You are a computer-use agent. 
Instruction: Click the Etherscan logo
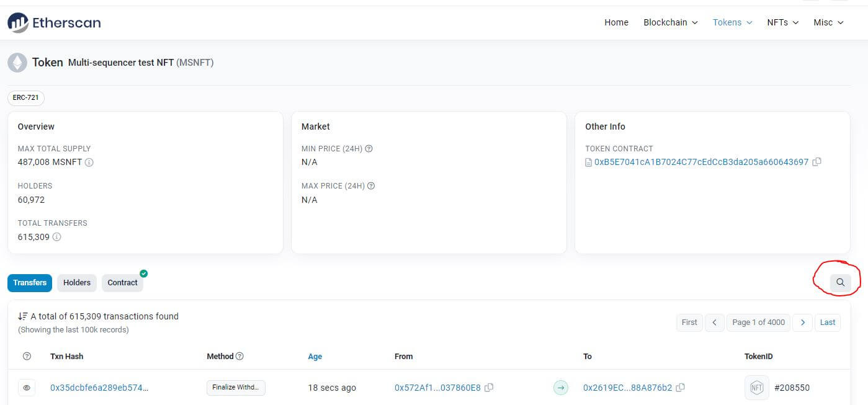54,23
